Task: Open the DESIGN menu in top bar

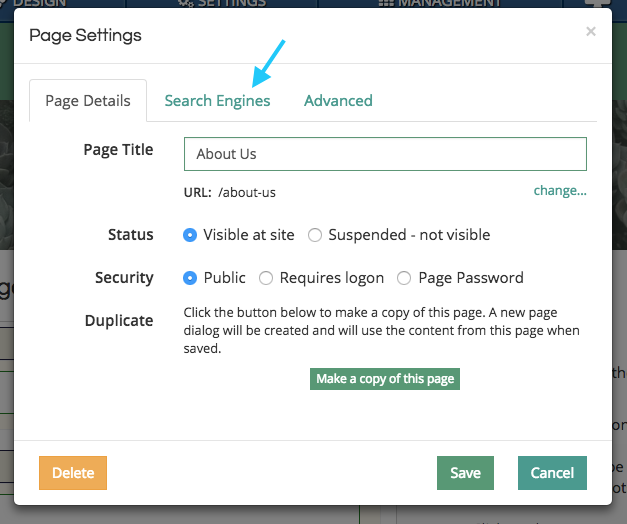Action: pyautogui.click(x=38, y=4)
